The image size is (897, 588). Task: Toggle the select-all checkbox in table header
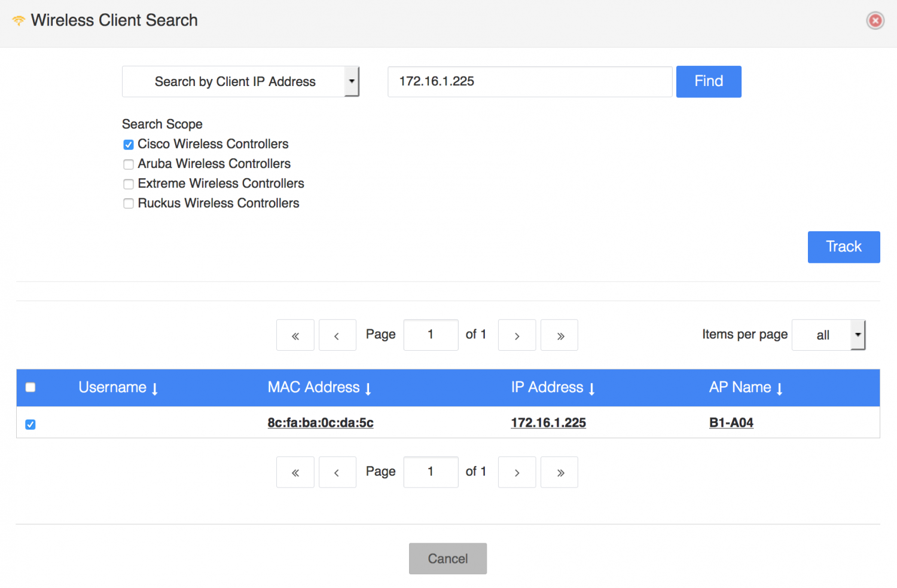(30, 387)
